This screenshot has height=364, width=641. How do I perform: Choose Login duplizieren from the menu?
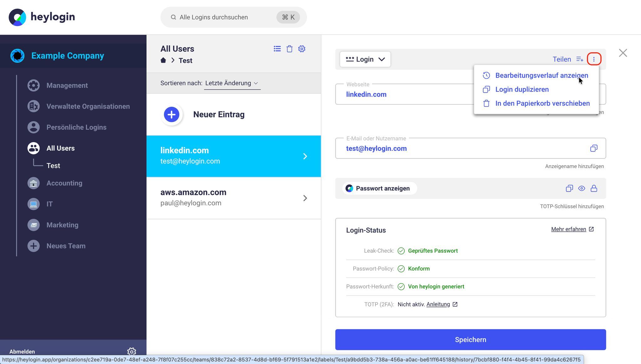pos(522,90)
